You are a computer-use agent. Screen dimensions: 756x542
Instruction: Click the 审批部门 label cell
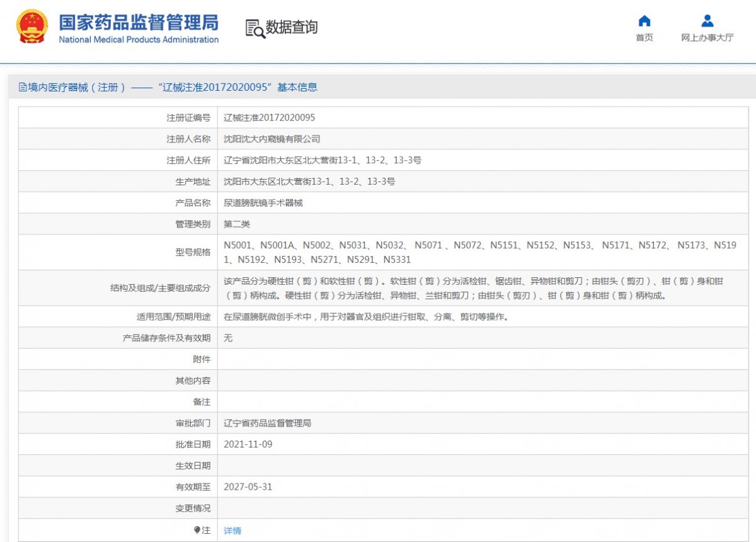[118, 424]
